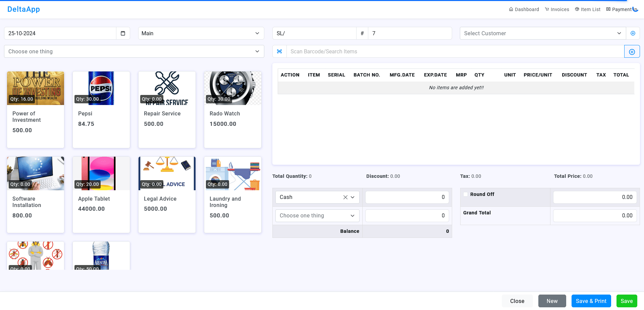644x310 pixels.
Task: Click the Dashboard home icon
Action: (511, 9)
